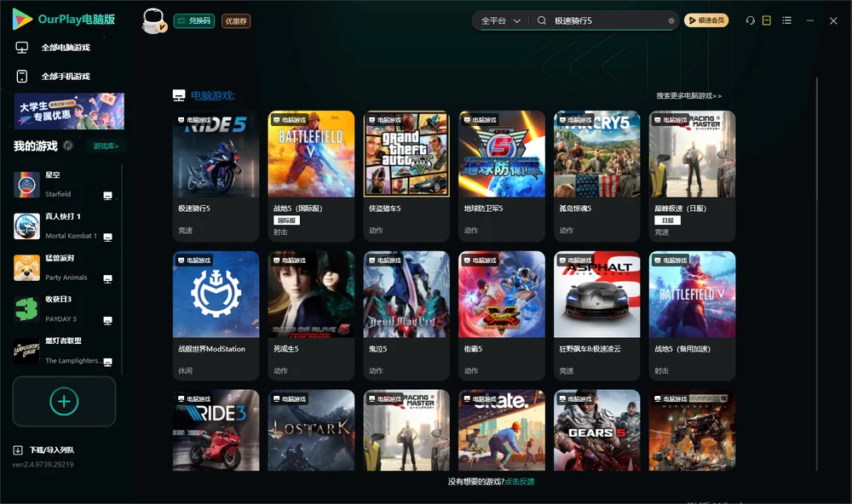
Task: Open the 大学生专属优惠 banner
Action: pyautogui.click(x=70, y=111)
